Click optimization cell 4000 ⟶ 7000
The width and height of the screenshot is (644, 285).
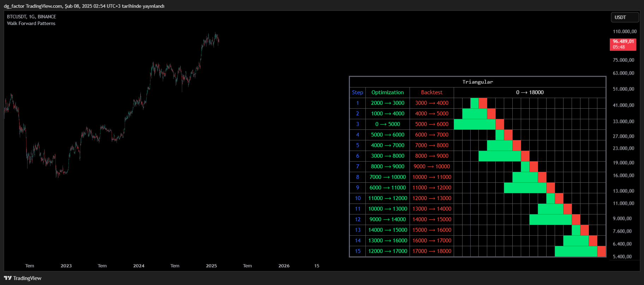coord(388,145)
